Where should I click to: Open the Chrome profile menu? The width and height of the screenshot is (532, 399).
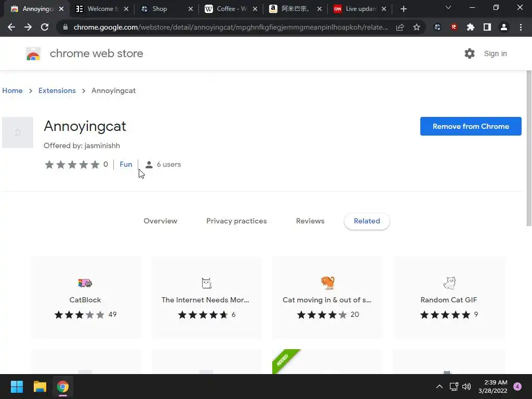point(504,27)
